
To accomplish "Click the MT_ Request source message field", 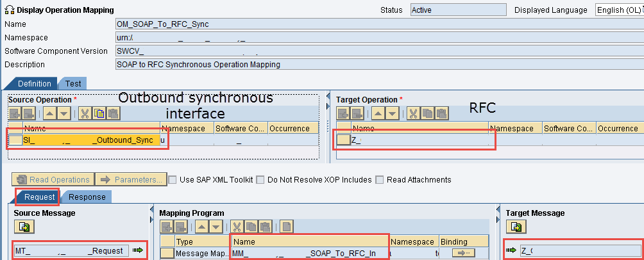I will click(71, 250).
